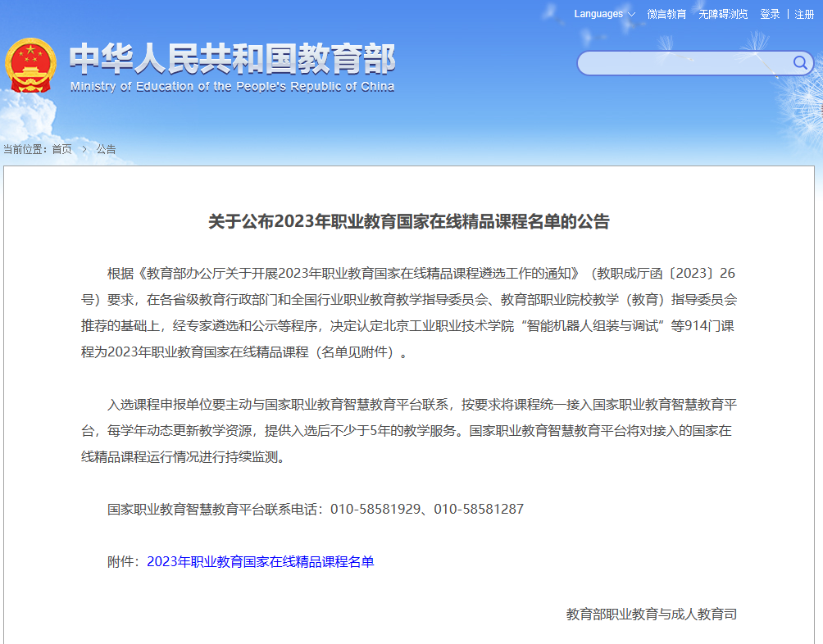Expand the Languages dropdown

click(x=604, y=14)
